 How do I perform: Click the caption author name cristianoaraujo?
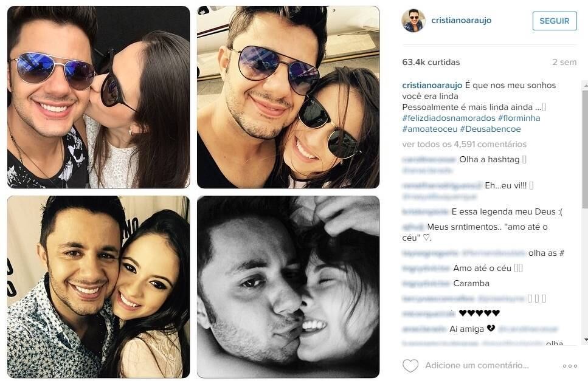[x=432, y=86]
